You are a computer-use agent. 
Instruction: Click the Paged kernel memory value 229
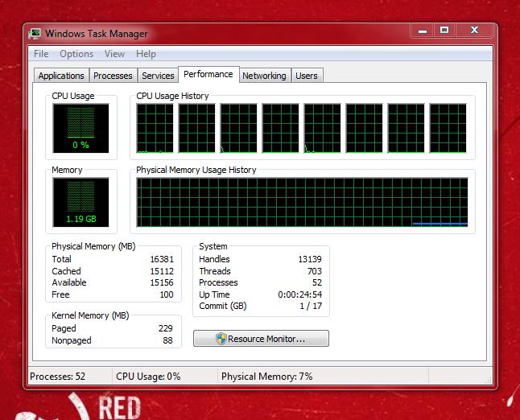166,328
